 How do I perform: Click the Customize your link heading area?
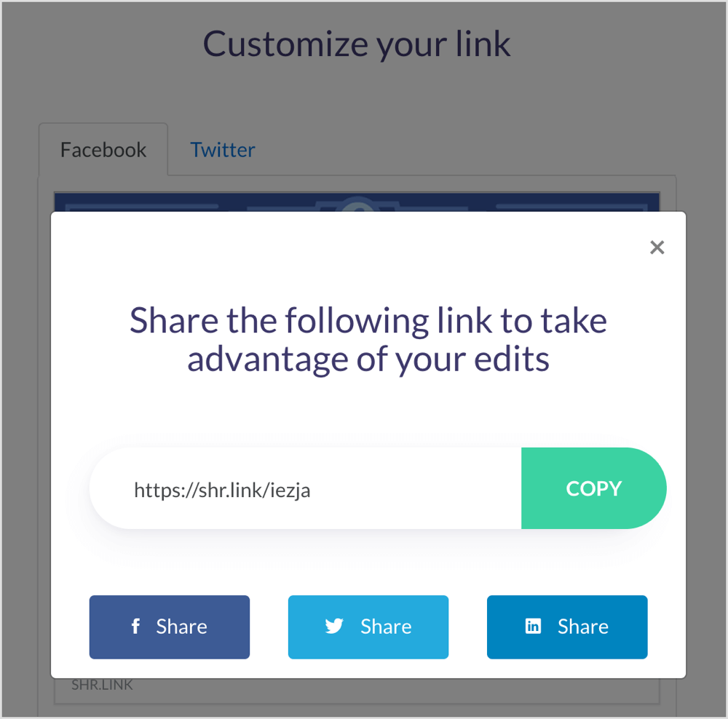[x=356, y=44]
